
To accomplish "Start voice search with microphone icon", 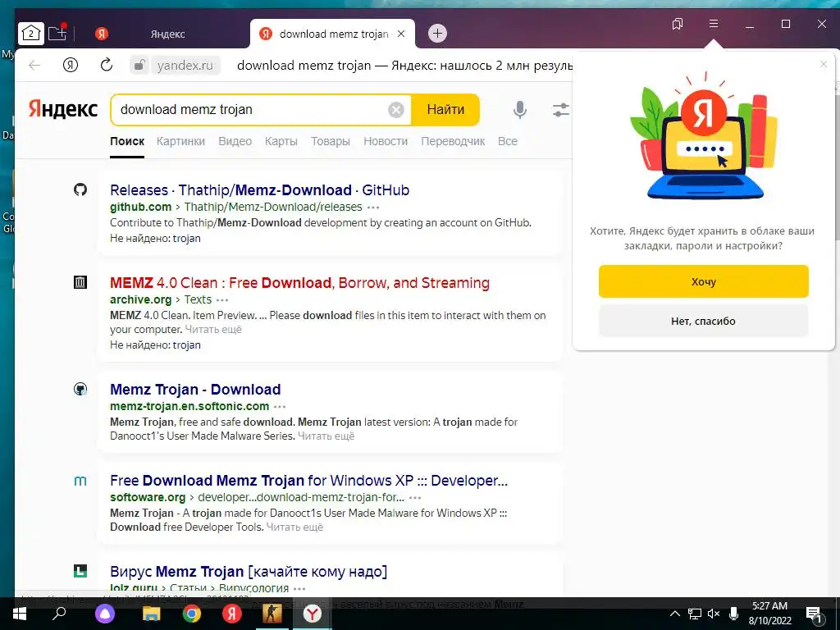I will point(519,110).
